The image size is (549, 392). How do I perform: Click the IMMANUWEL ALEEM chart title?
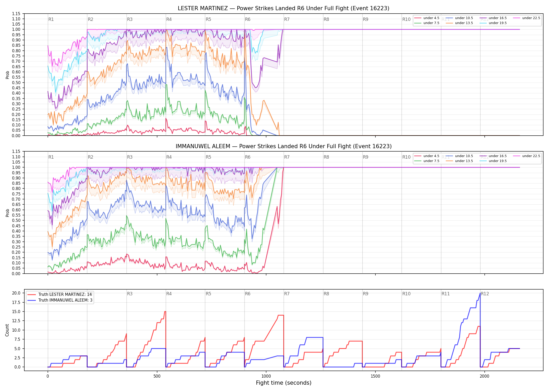click(x=283, y=146)
